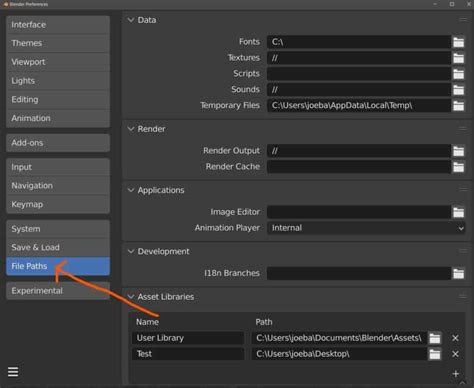The image size is (474, 388).
Task: Remove the Test asset library
Action: [455, 354]
